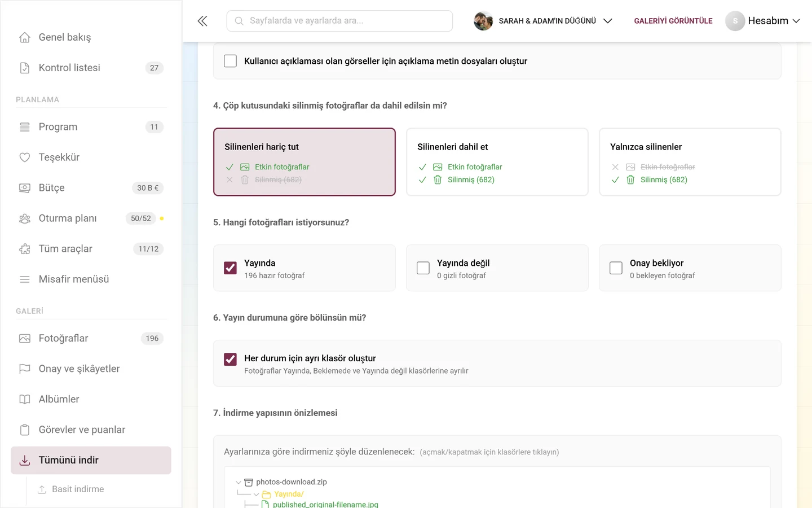
Task: Collapse the Yayında/ folder node
Action: [257, 494]
